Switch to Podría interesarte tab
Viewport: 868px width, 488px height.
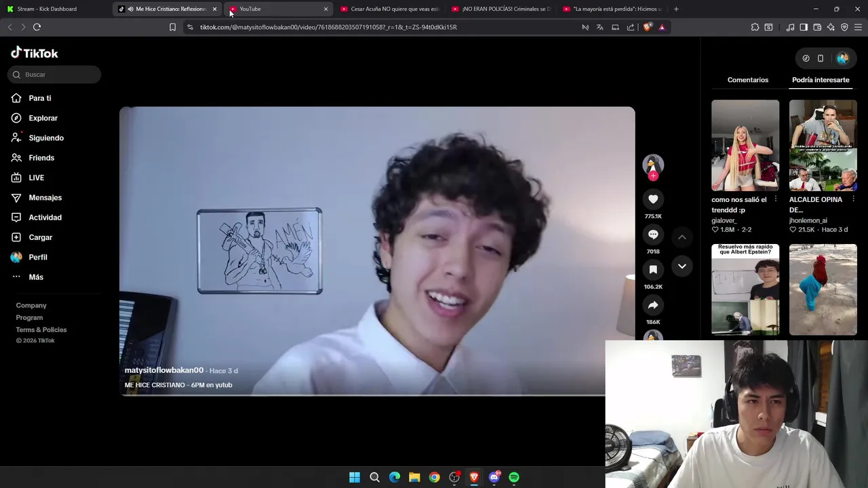tap(821, 80)
